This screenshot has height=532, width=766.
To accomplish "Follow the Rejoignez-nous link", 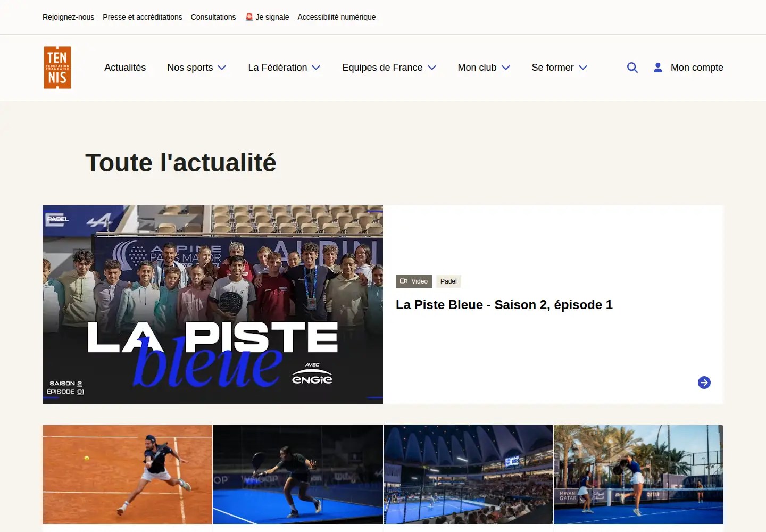I will coord(68,17).
